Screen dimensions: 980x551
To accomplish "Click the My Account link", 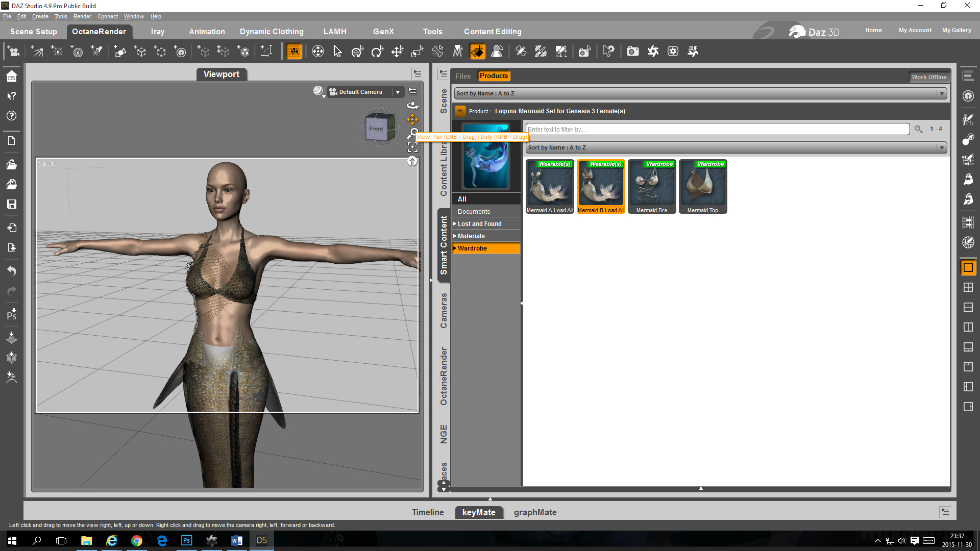I will pos(915,30).
